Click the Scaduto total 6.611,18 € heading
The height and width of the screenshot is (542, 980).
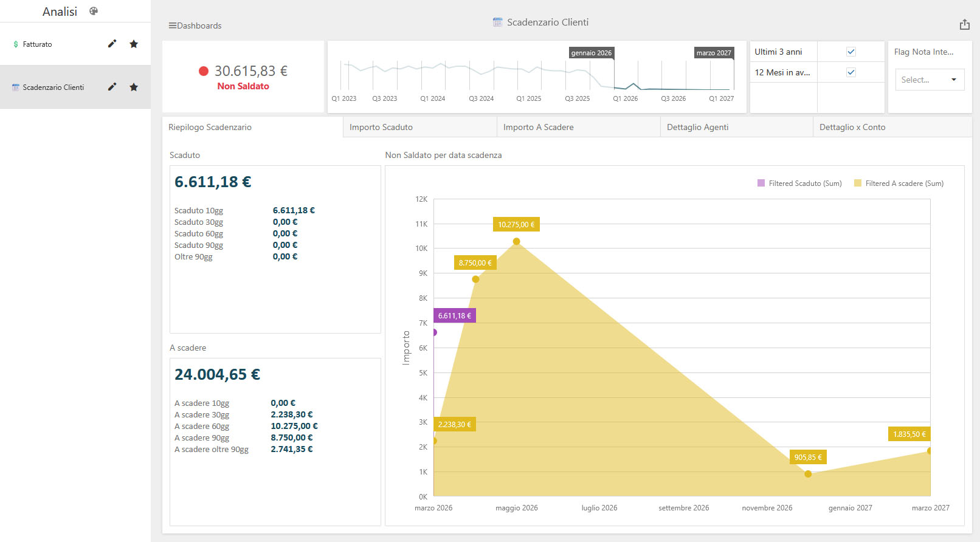[213, 182]
